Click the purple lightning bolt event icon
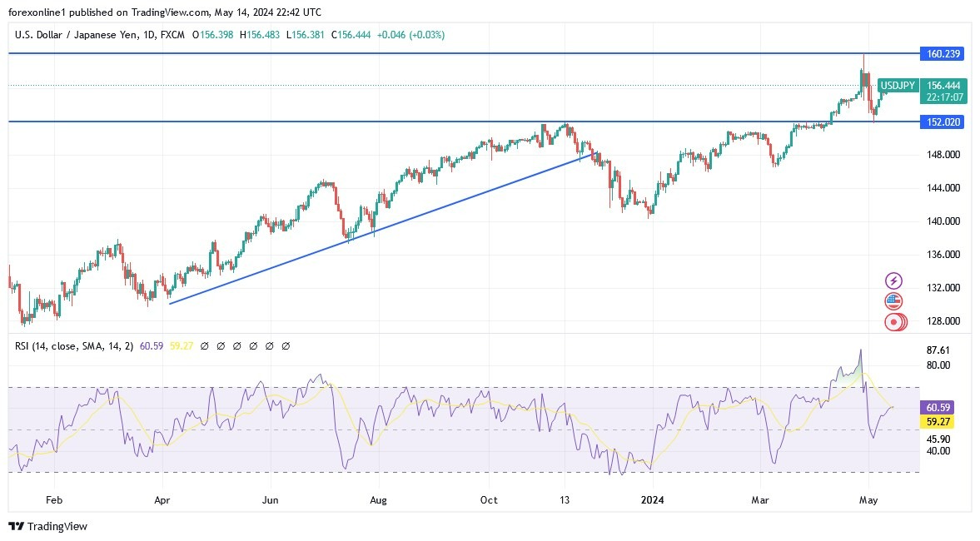Viewport: 980px width, 541px height. (x=893, y=280)
